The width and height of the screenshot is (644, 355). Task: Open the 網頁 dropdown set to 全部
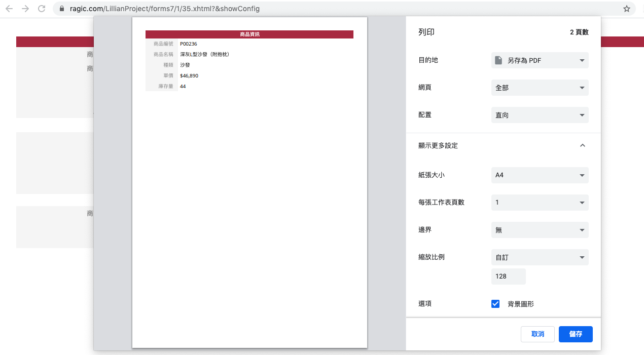click(x=540, y=88)
